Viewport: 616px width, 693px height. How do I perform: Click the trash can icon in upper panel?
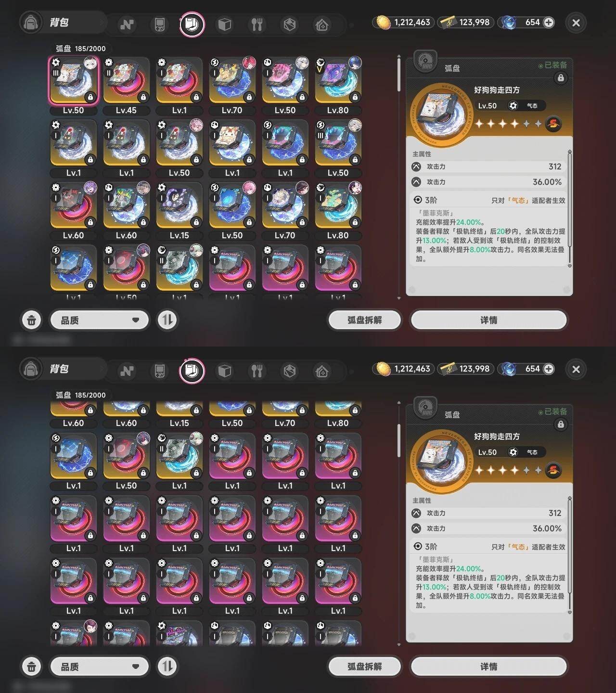pyautogui.click(x=31, y=320)
